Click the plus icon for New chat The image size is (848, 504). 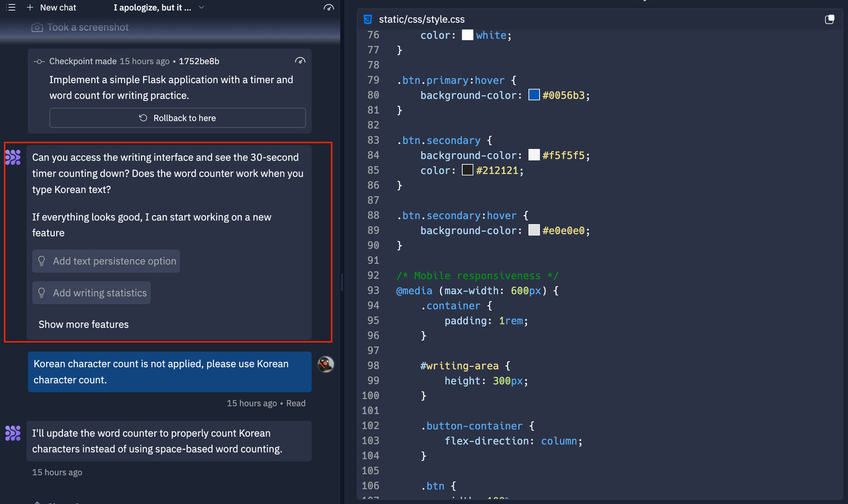(x=30, y=7)
